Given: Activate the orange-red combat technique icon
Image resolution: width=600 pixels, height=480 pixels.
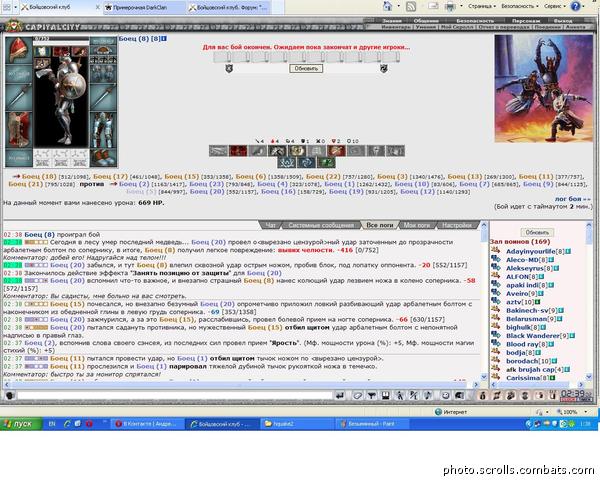Looking at the screenshot, I should 336,151.
